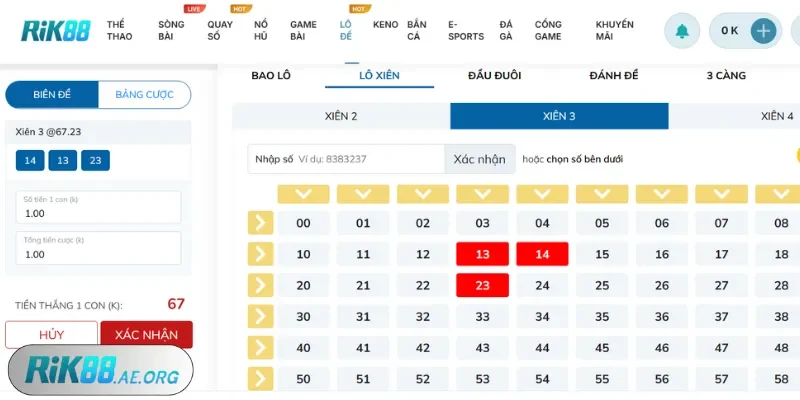This screenshot has height=400, width=800.
Task: Remove the blue 23 chip from bet slip
Action: (95, 160)
